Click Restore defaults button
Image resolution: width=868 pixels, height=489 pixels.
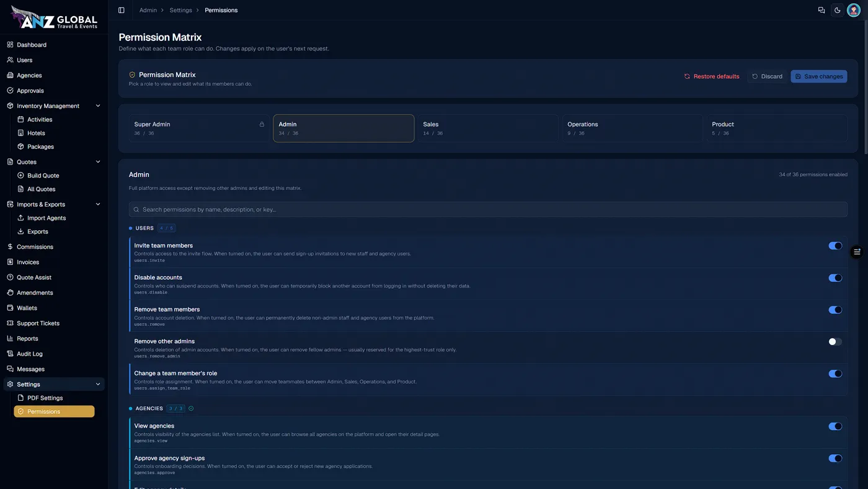(712, 76)
